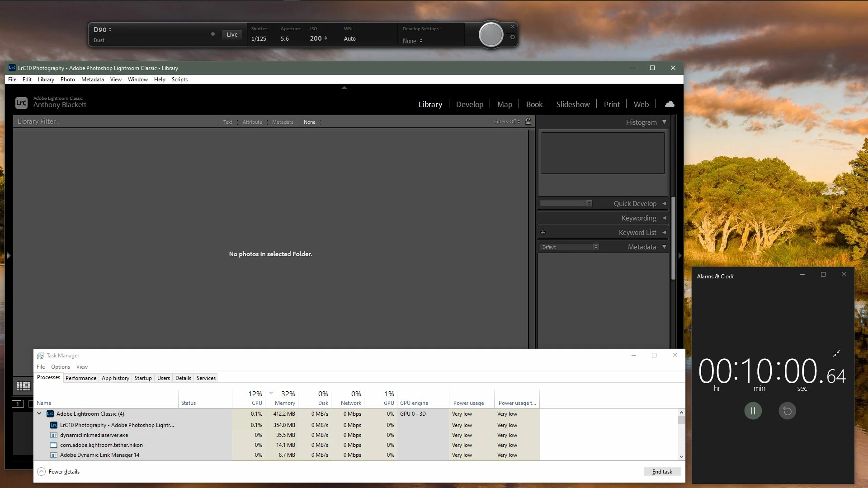Enable the Attribute library filter
Viewport: 868px width, 488px height.
(x=252, y=122)
